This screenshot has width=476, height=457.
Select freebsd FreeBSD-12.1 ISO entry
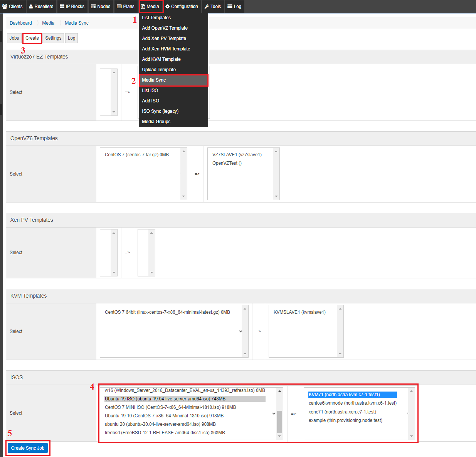tap(165, 433)
